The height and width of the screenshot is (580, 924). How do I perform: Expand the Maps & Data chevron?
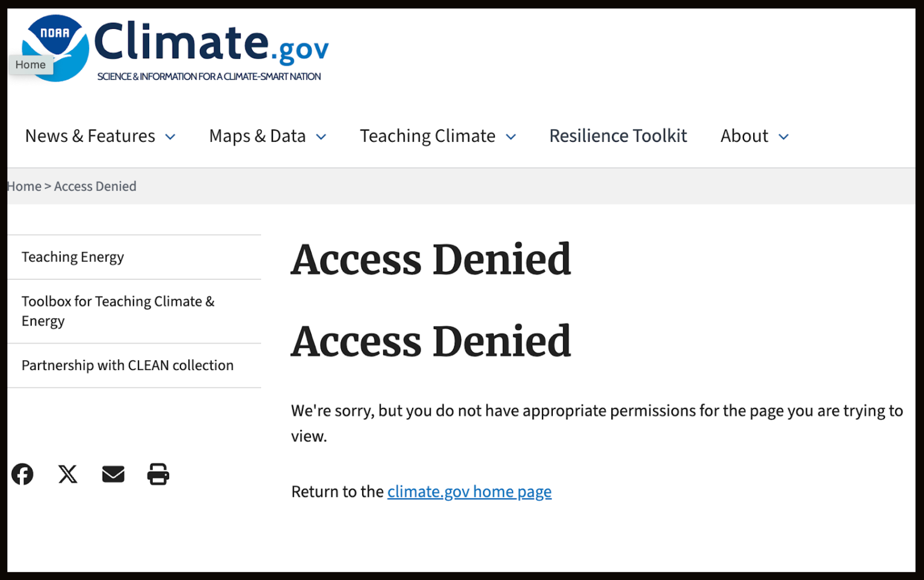click(x=321, y=137)
